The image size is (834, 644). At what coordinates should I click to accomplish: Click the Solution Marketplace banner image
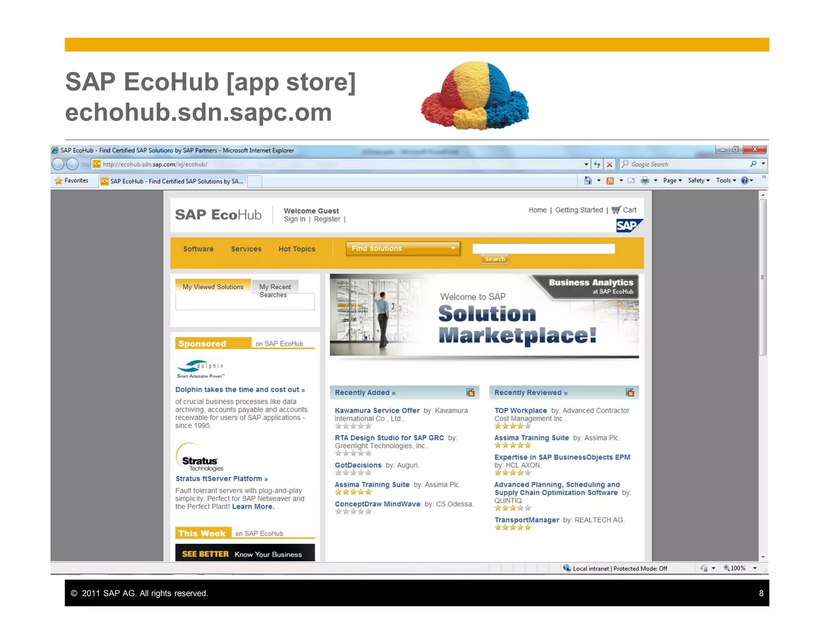coord(484,316)
